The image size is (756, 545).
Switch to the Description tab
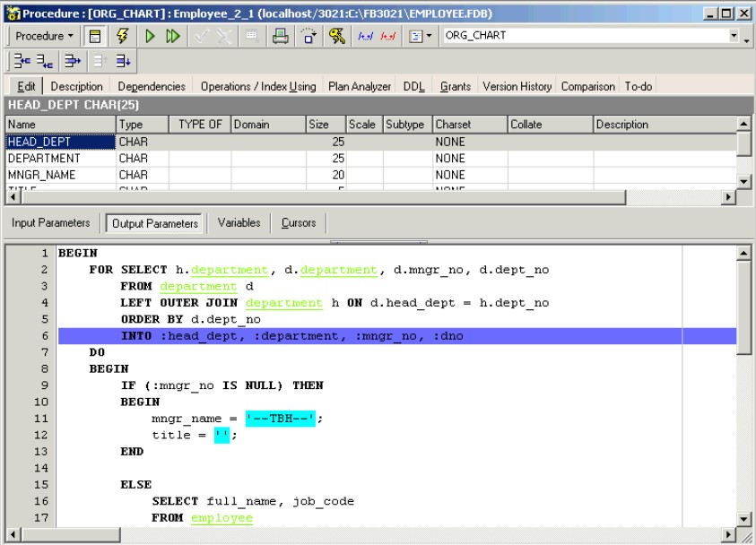[x=76, y=86]
